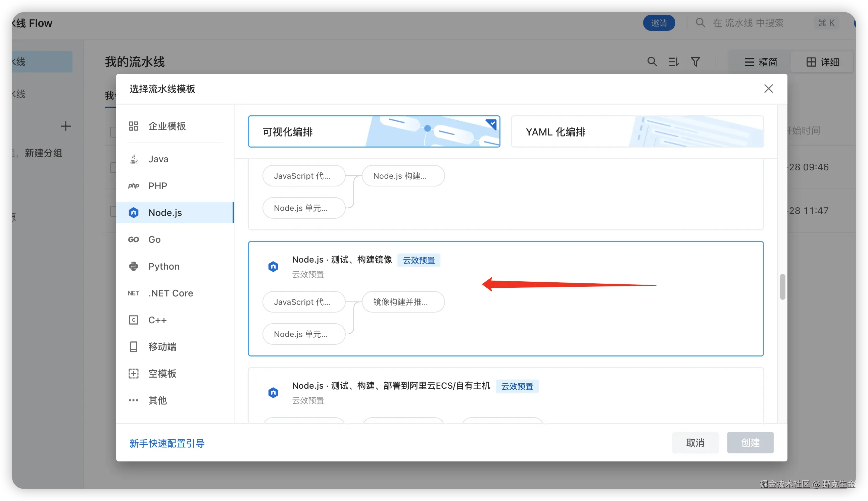Click the filter funnel icon

click(695, 62)
